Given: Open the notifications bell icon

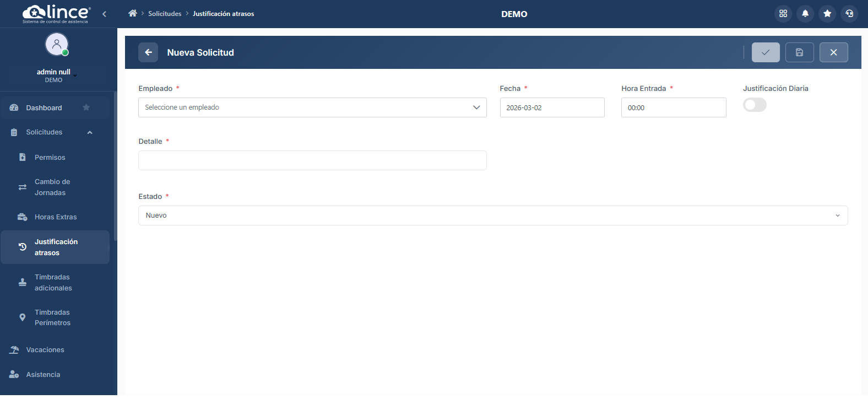Looking at the screenshot, I should pos(805,14).
